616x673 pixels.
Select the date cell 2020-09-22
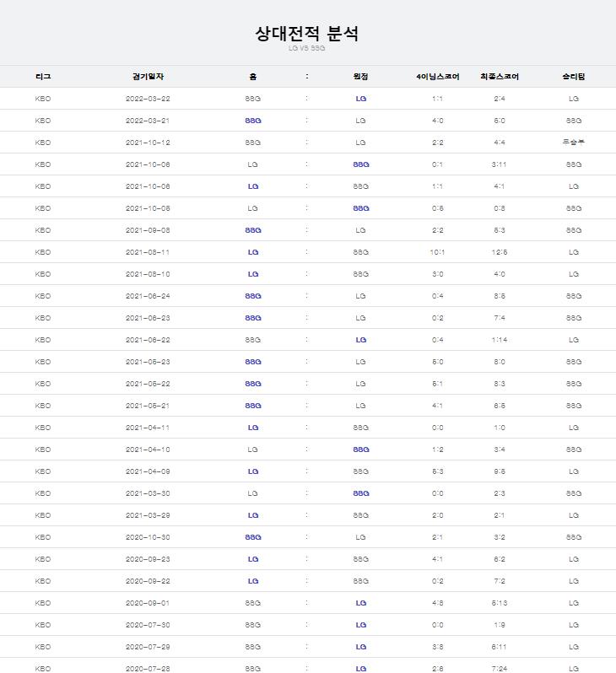point(148,581)
